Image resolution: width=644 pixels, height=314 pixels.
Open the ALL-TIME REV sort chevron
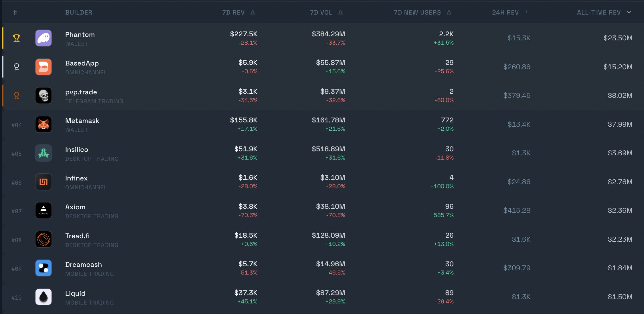[x=629, y=12]
